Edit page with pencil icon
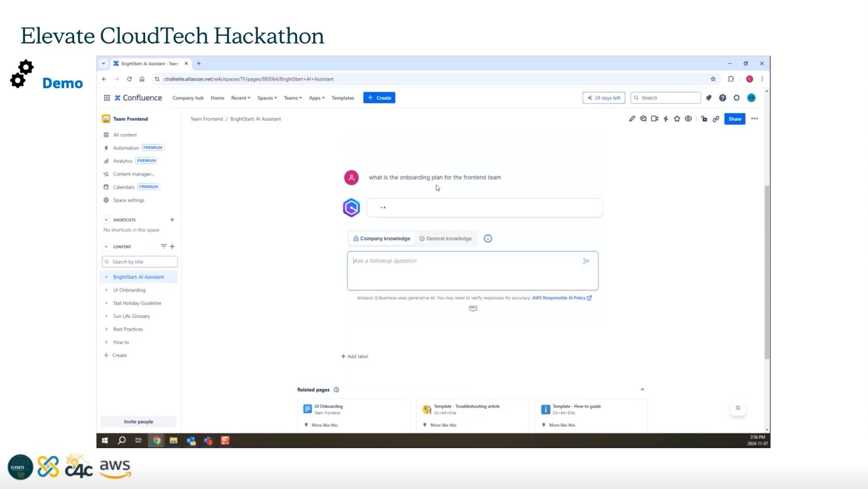 point(632,119)
